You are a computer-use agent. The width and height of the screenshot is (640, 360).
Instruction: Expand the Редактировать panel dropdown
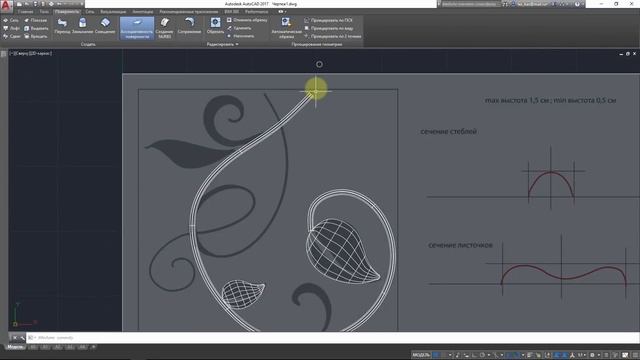tap(222, 44)
